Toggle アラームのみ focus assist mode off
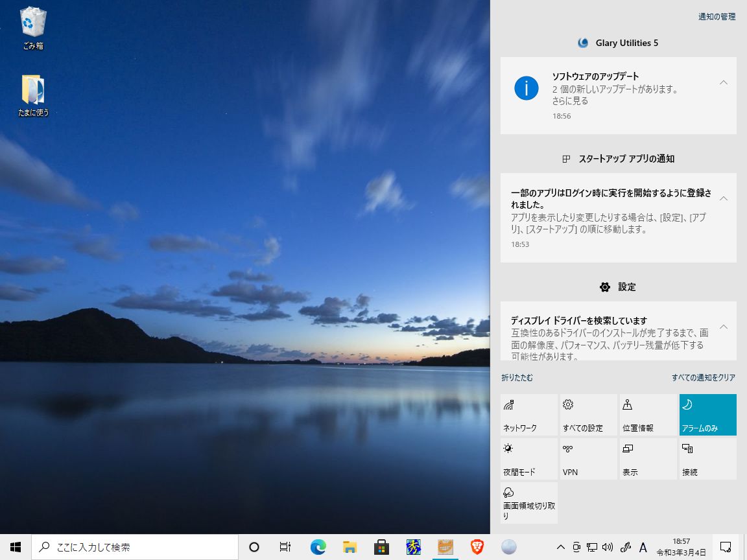747x560 pixels. tap(707, 415)
